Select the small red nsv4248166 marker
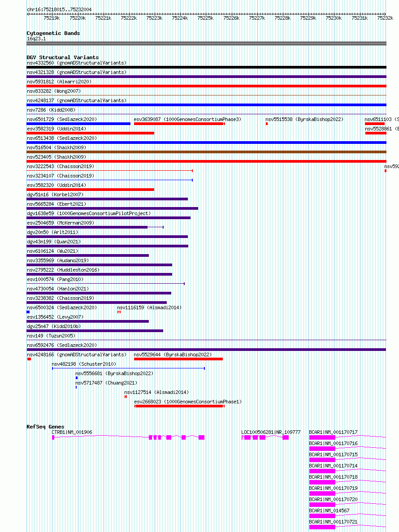 pyautogui.click(x=29, y=359)
